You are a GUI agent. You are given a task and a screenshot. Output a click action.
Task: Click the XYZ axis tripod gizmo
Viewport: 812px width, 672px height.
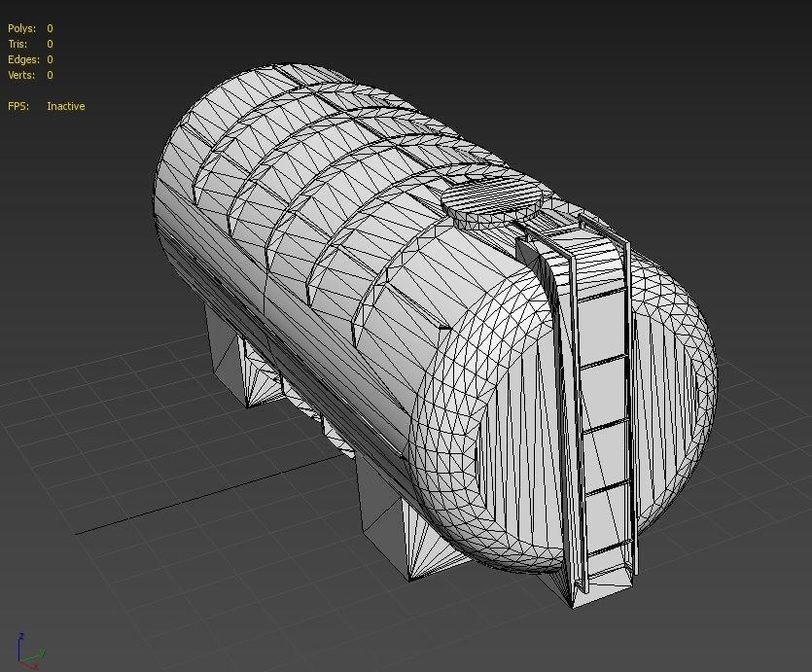click(x=29, y=652)
